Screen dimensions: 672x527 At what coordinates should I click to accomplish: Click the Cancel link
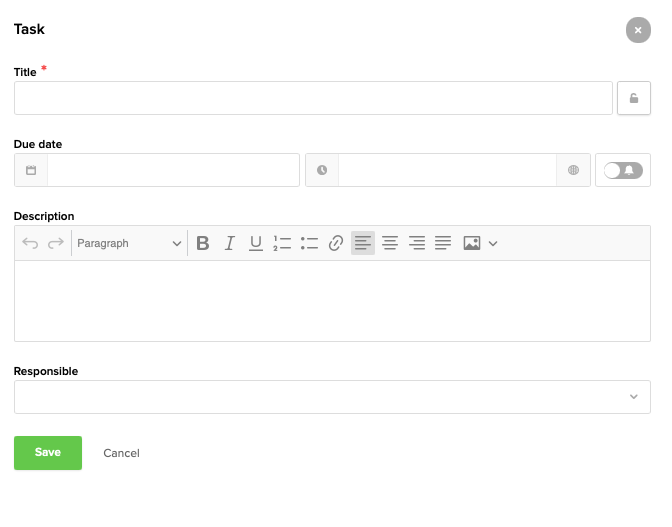click(121, 453)
